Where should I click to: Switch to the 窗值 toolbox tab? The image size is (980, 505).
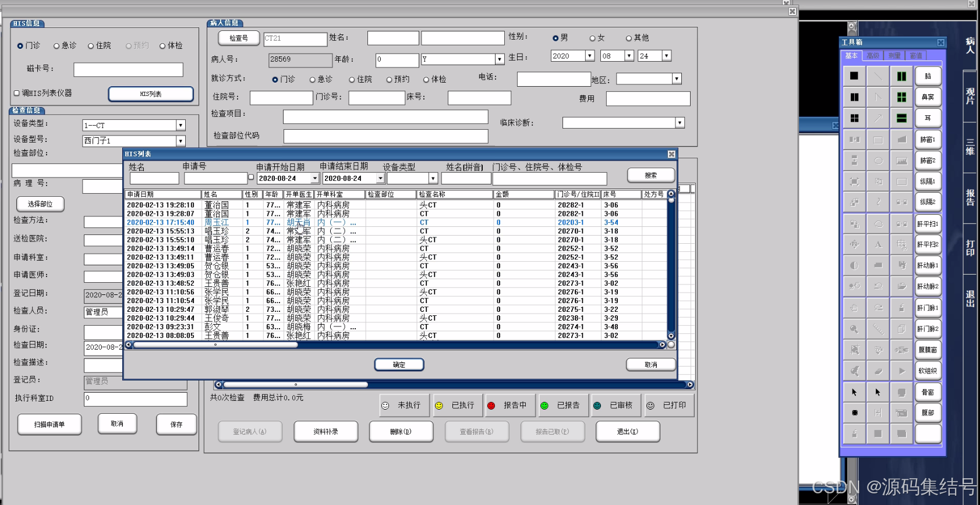(x=916, y=56)
